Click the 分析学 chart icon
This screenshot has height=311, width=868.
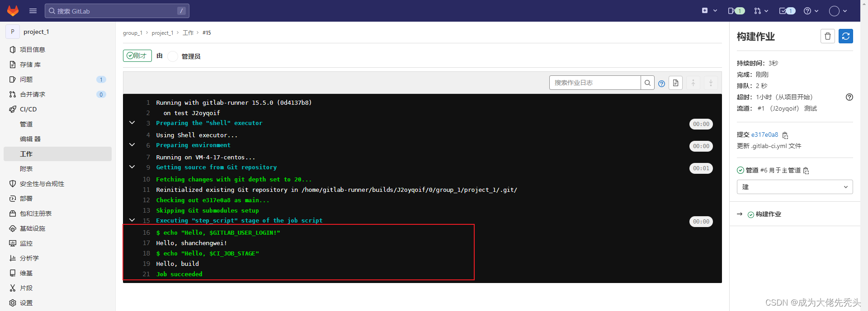13,258
